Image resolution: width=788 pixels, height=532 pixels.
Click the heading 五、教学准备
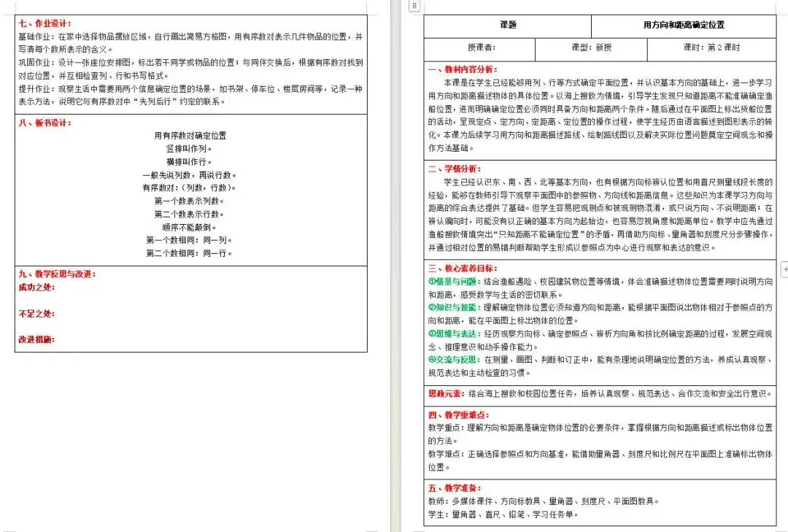455,487
